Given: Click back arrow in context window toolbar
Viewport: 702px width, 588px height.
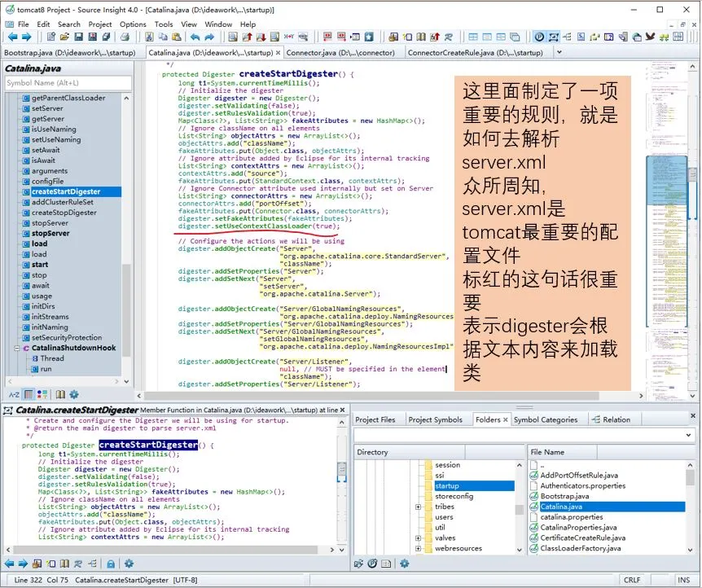Looking at the screenshot, I should click(x=10, y=564).
